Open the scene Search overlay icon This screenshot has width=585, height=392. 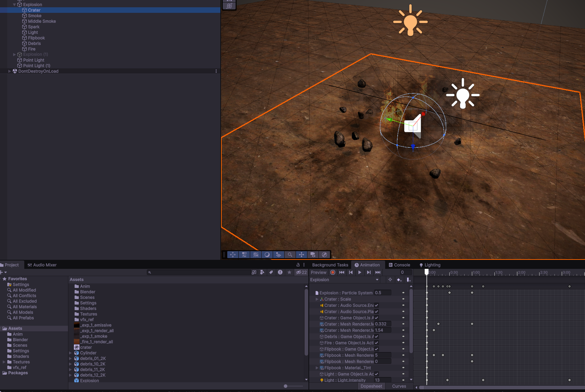pos(290,255)
